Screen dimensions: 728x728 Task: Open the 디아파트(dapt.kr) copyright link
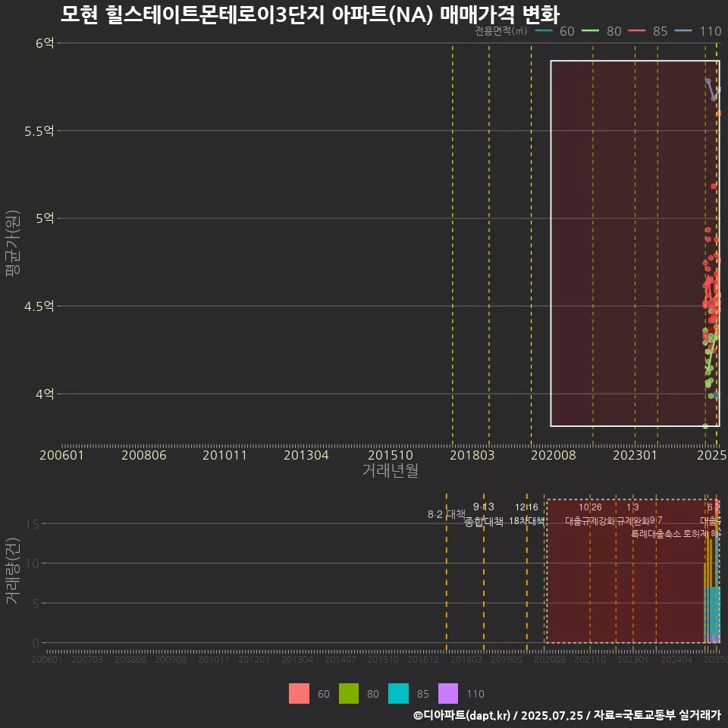click(460, 715)
